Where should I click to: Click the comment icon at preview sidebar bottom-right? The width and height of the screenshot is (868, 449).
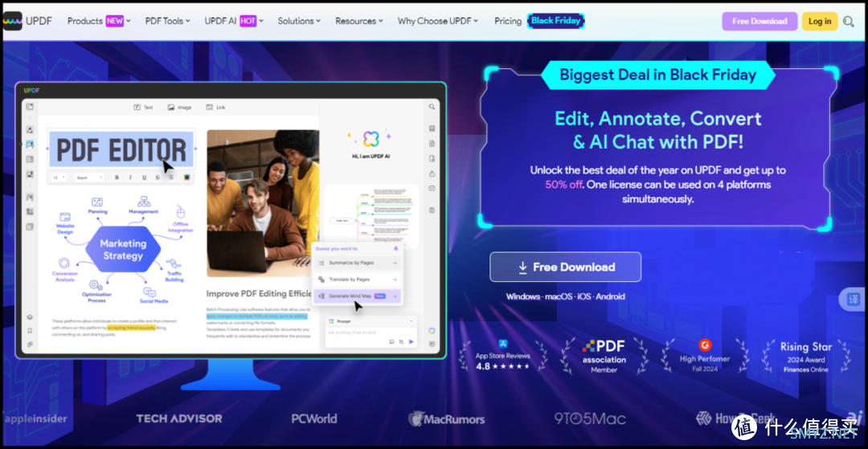tap(432, 344)
